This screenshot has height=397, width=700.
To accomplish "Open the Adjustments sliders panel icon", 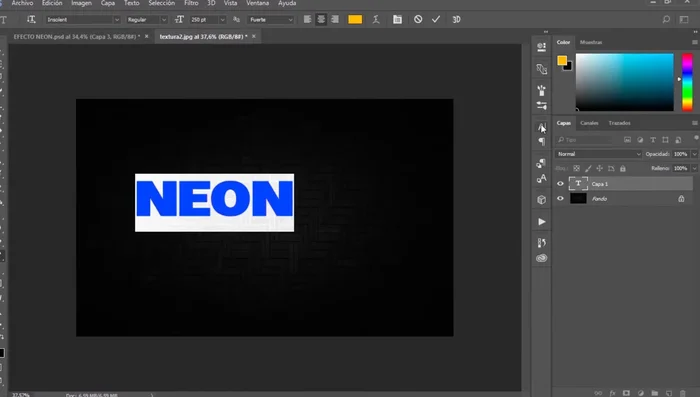I will [542, 106].
